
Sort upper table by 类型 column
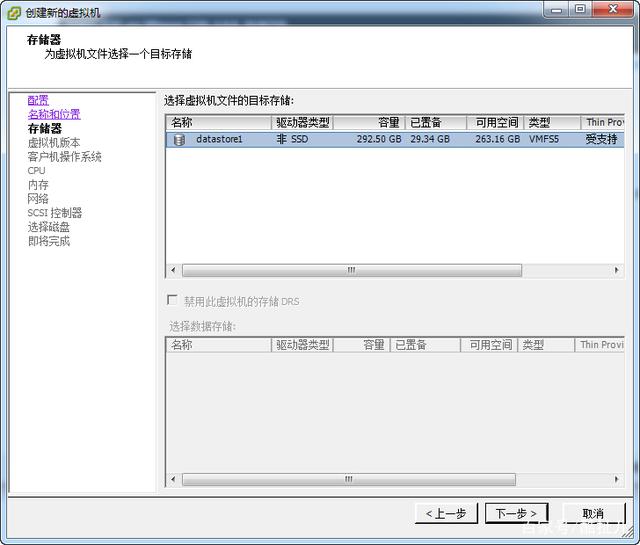tap(552, 122)
